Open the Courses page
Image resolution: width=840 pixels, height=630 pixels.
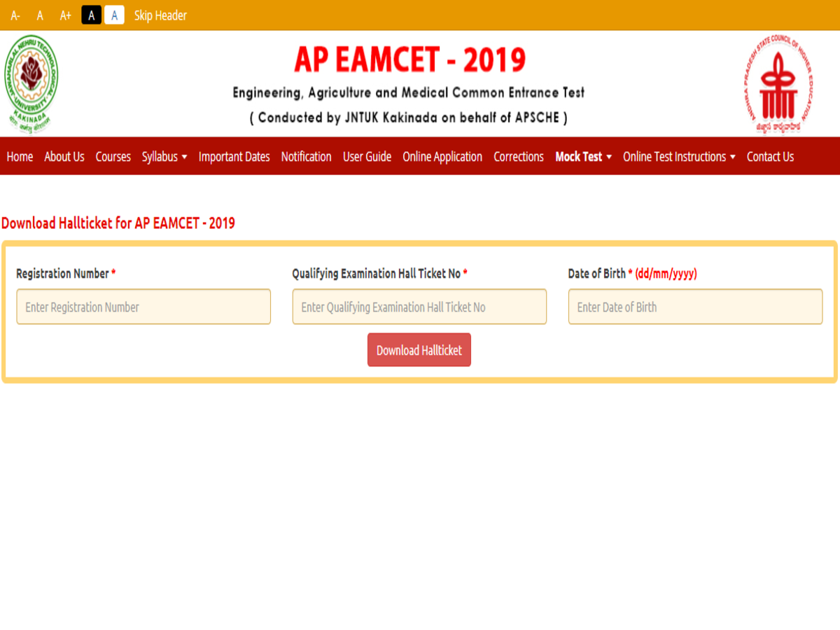coord(113,157)
